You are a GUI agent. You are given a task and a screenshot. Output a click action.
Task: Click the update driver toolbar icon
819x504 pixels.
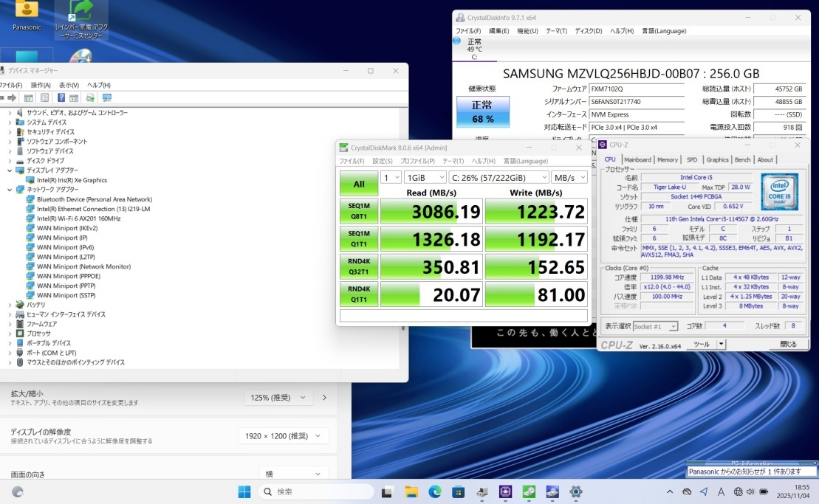90,97
